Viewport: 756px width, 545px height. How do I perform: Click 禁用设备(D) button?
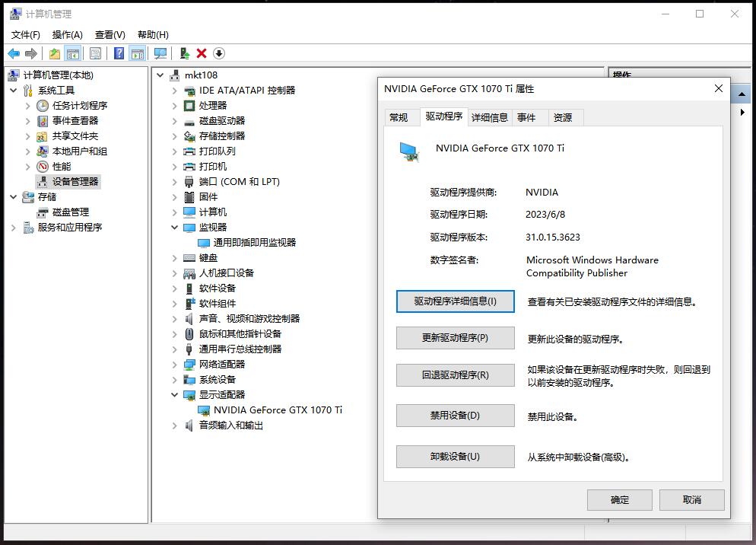tap(455, 416)
